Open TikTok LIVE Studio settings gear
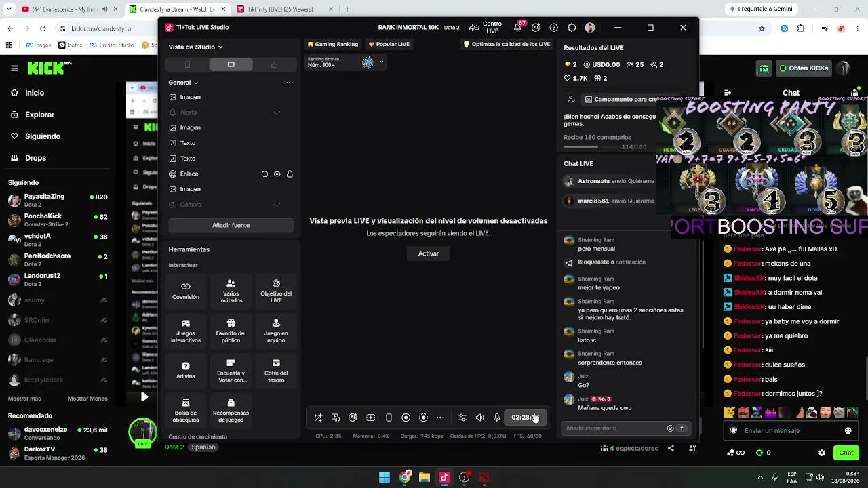This screenshot has height=488, width=868. coord(572,28)
